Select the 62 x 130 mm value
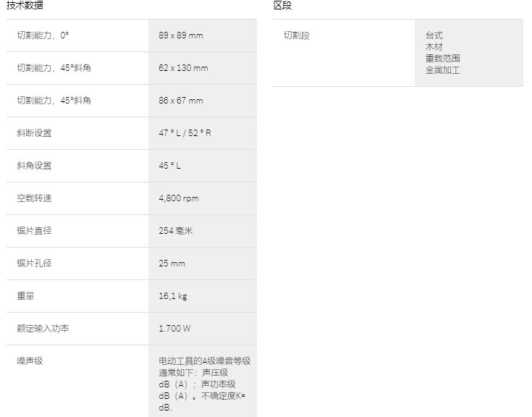The height and width of the screenshot is (417, 532). (183, 68)
